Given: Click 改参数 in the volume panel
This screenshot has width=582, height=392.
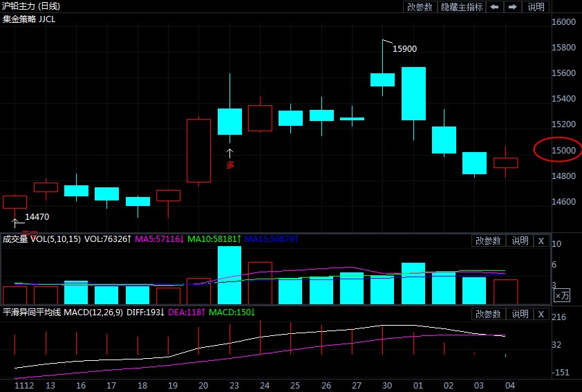Looking at the screenshot, I should (x=488, y=241).
